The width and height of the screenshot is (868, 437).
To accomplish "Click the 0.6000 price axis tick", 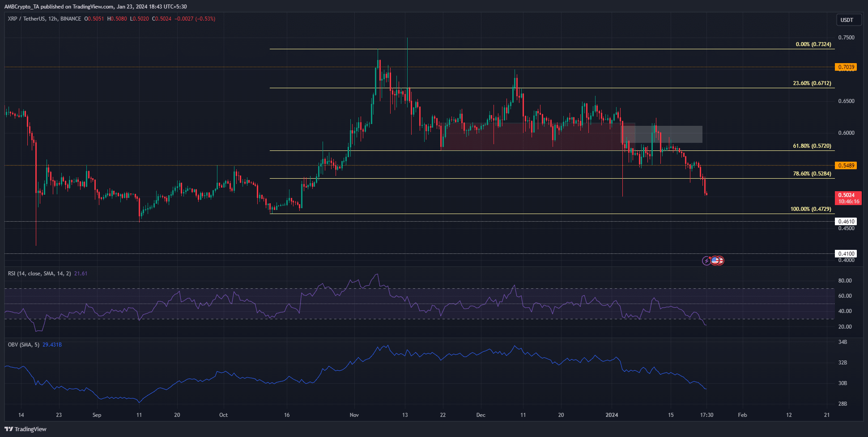I will [x=846, y=133].
